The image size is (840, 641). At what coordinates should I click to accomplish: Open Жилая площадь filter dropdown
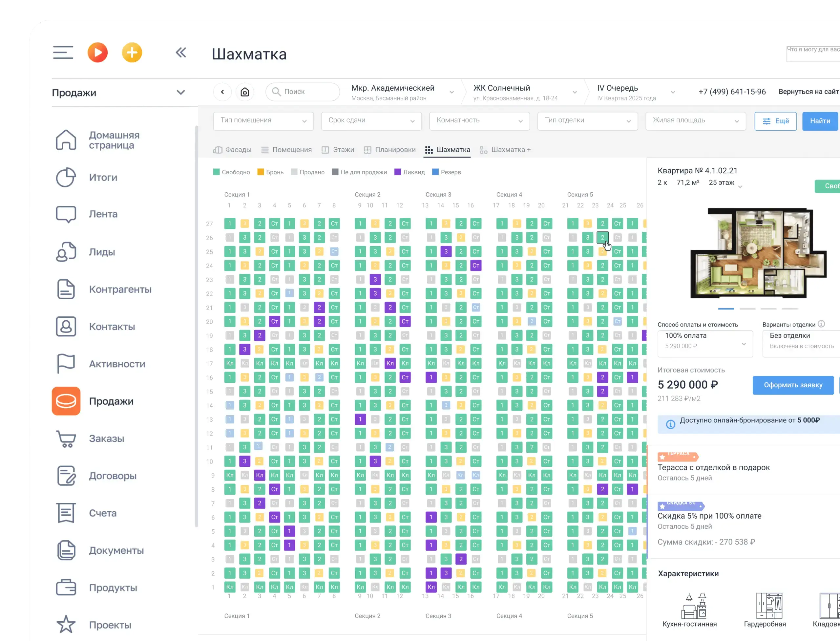point(696,121)
